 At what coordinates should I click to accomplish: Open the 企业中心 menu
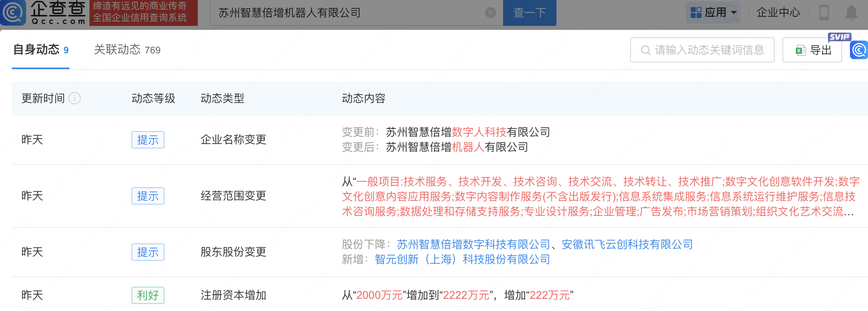point(778,13)
